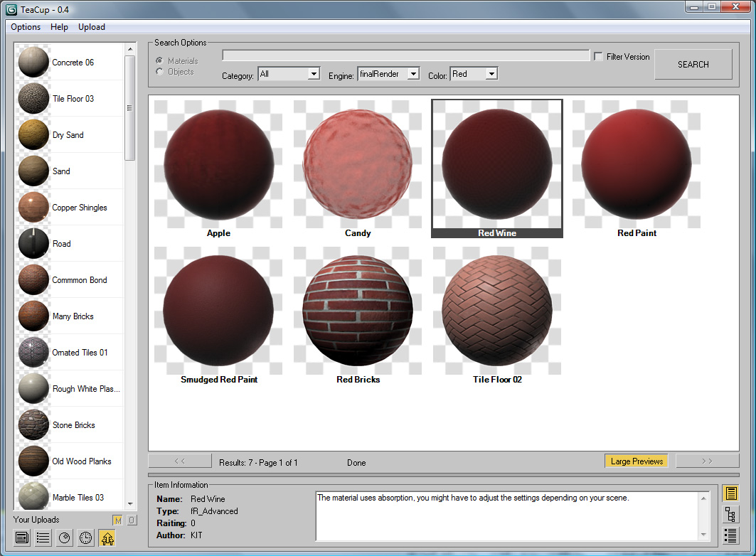Click the tree hierarchy icon at bottom right
This screenshot has height=556, width=756.
pos(730,515)
